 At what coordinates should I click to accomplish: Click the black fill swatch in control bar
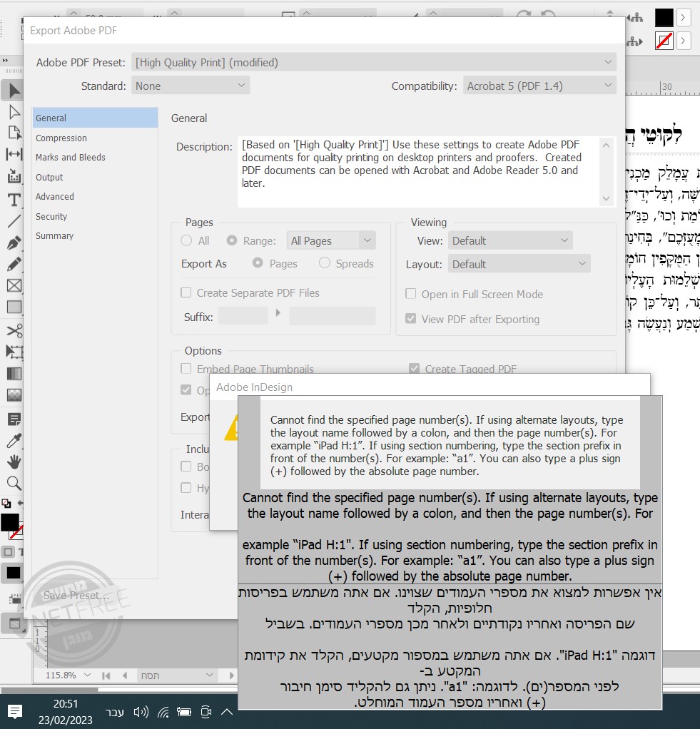(664, 18)
